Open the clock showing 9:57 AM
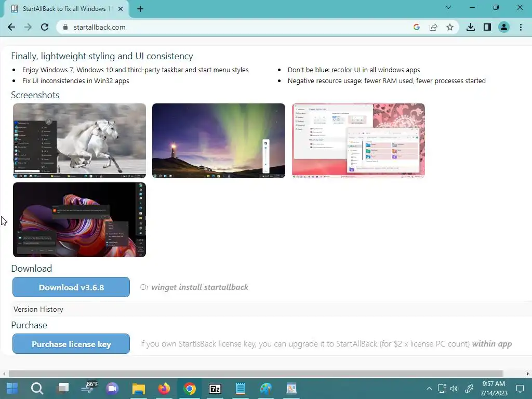The width and height of the screenshot is (532, 399). coord(494,389)
